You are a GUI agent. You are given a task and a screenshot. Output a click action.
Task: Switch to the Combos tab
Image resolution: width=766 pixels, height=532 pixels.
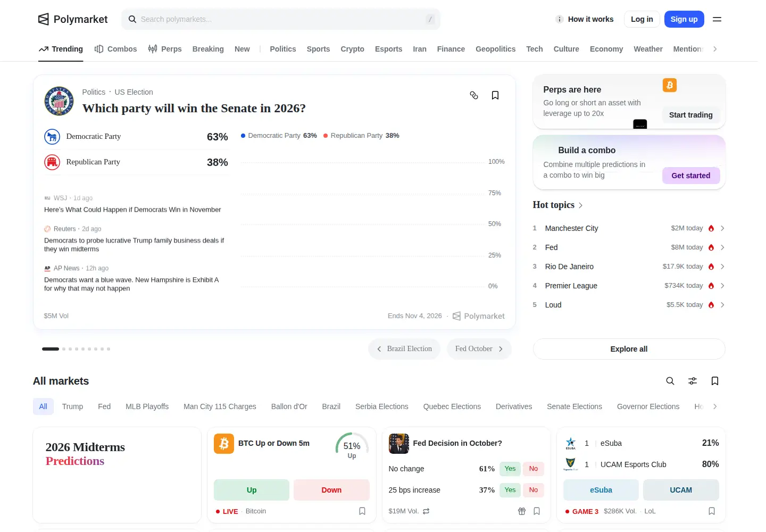[x=115, y=49]
